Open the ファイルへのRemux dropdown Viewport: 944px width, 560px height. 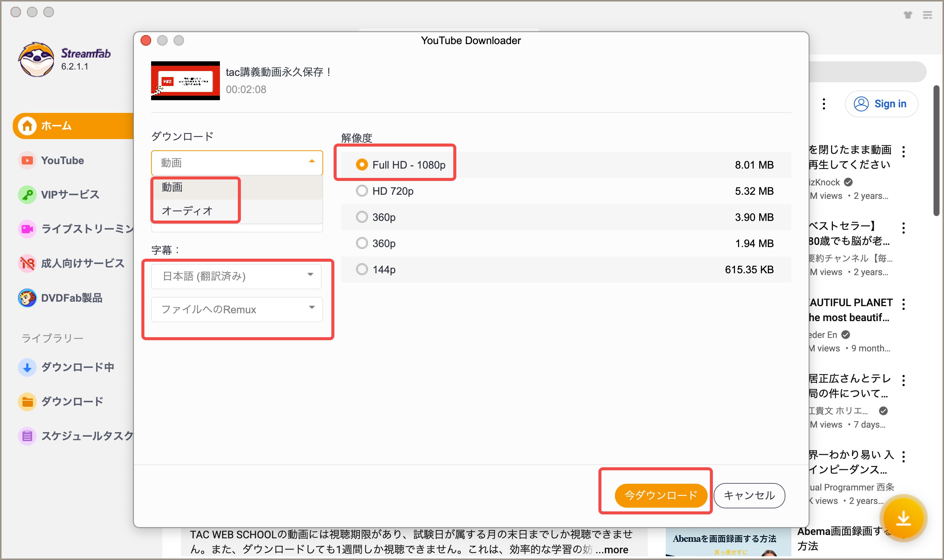point(237,310)
